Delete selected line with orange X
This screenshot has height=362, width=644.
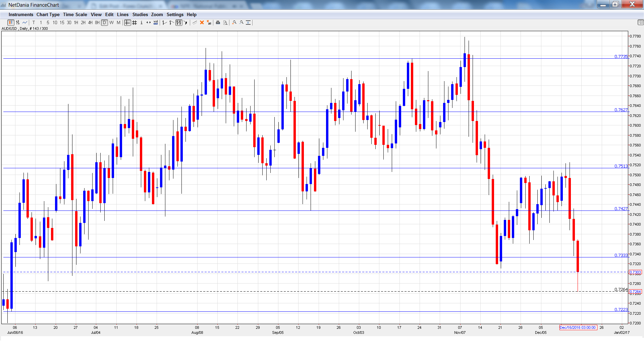pyautogui.click(x=202, y=22)
